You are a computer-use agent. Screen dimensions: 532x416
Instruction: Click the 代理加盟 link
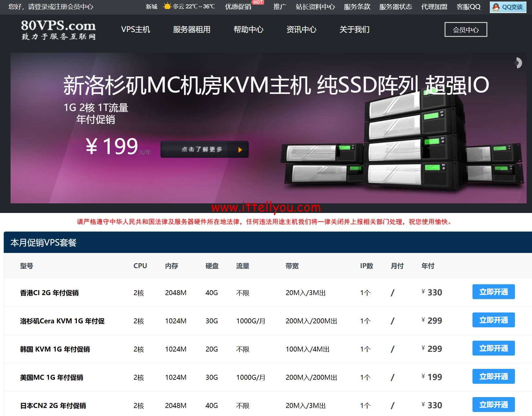point(434,7)
